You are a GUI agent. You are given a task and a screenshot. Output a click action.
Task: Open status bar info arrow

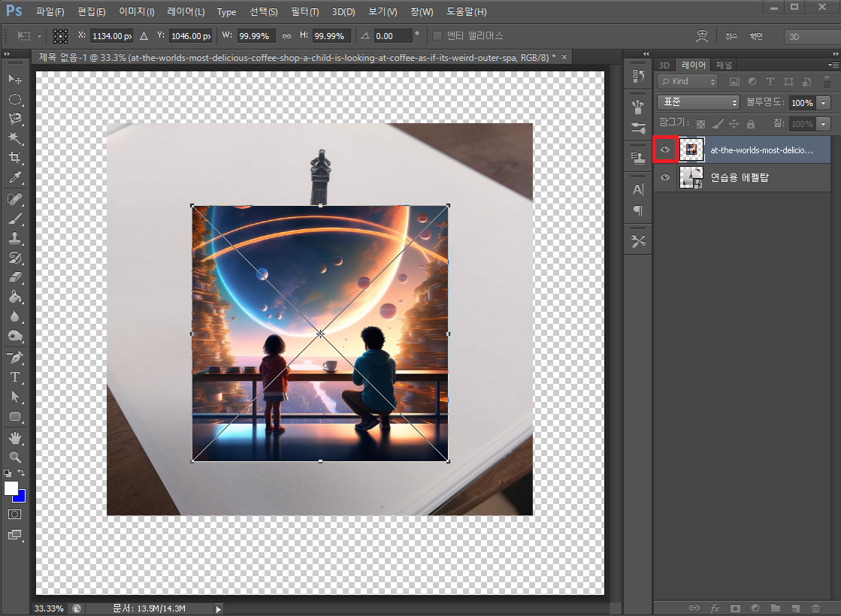click(218, 608)
